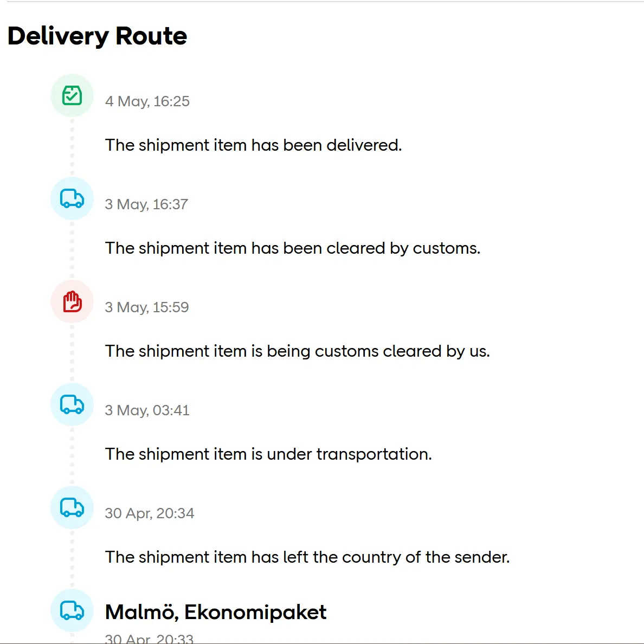Click the "under transportation" status message

[268, 454]
